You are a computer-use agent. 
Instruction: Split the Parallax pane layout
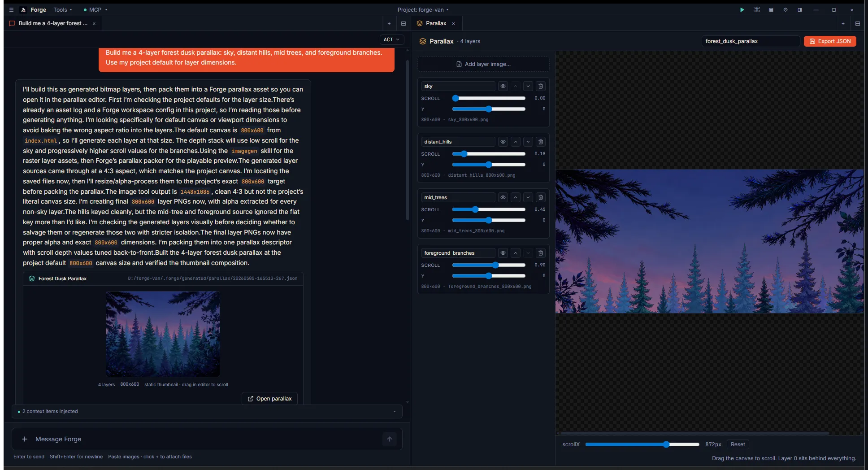(858, 23)
